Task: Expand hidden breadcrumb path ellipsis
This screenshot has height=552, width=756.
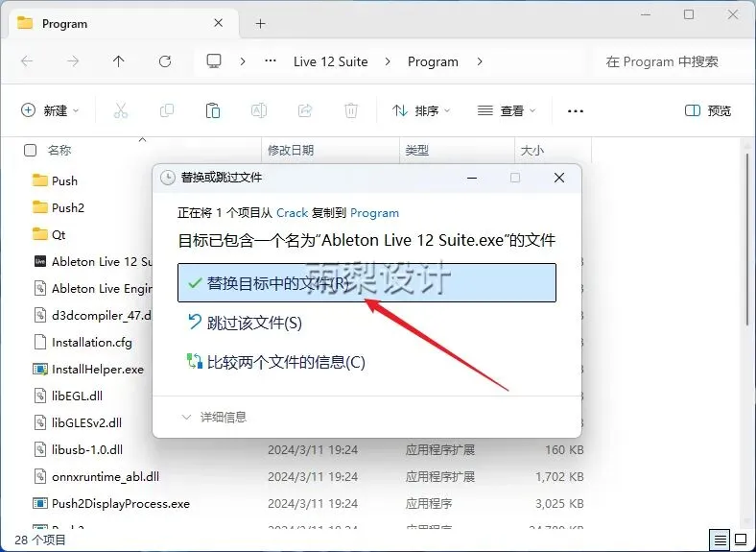Action: pyautogui.click(x=271, y=60)
